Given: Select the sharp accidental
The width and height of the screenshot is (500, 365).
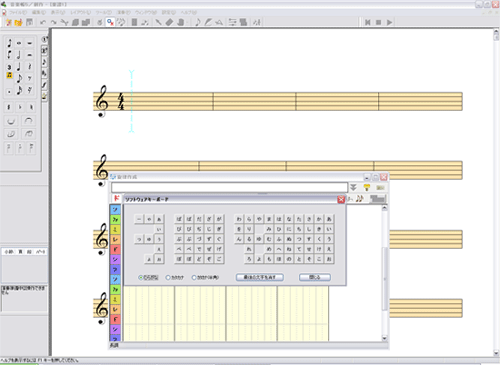Looking at the screenshot, I should click(9, 107).
